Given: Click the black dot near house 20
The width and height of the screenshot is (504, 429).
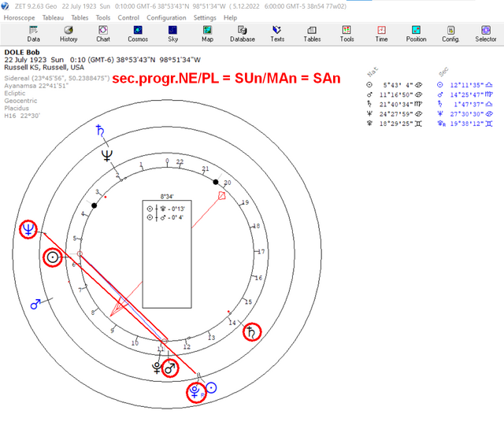Looking at the screenshot, I should [216, 182].
